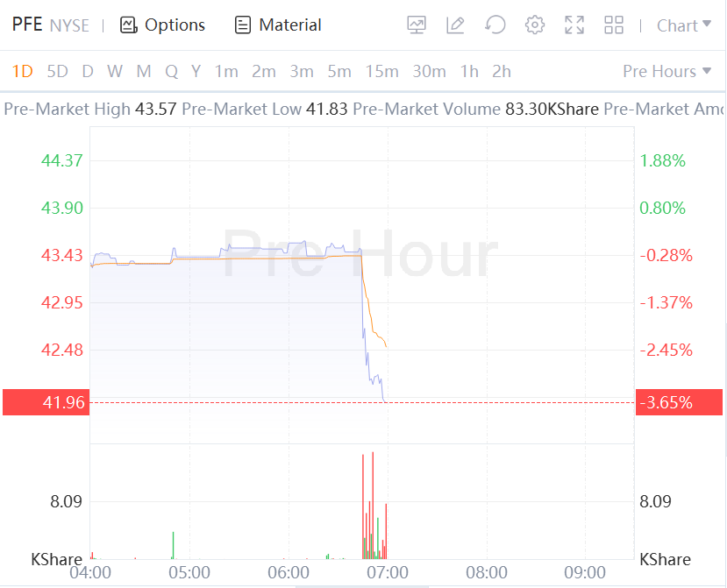Switch to the 15m interval

pos(381,71)
